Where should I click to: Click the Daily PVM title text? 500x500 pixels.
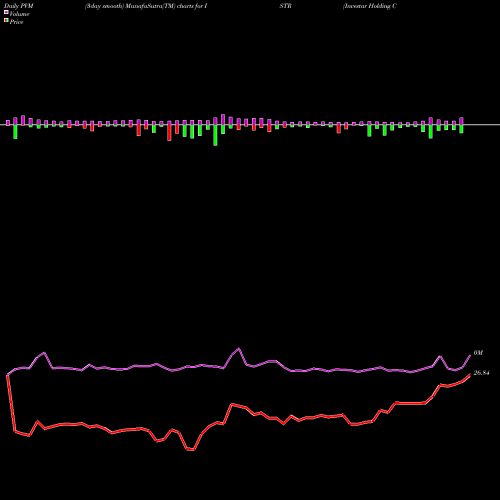tap(19, 6)
